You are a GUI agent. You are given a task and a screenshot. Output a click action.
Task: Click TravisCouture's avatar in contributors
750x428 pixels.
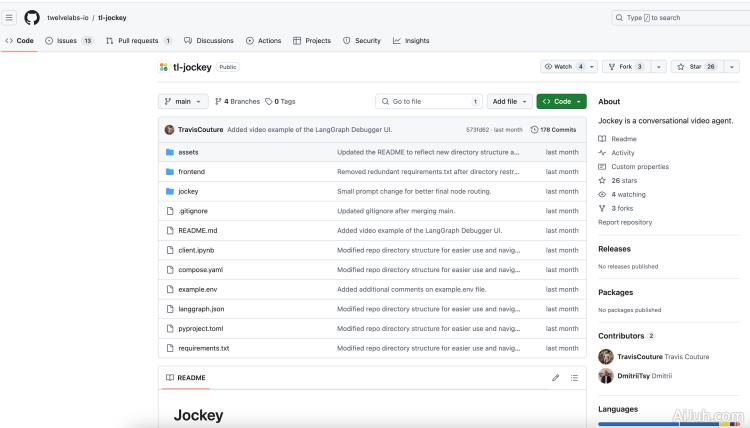(605, 356)
